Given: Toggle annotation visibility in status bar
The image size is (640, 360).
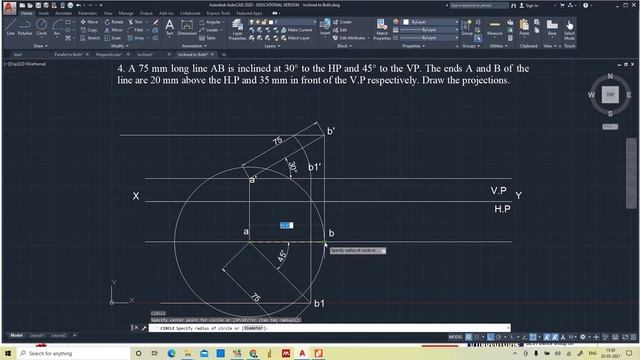Looking at the screenshot, I should (x=547, y=337).
